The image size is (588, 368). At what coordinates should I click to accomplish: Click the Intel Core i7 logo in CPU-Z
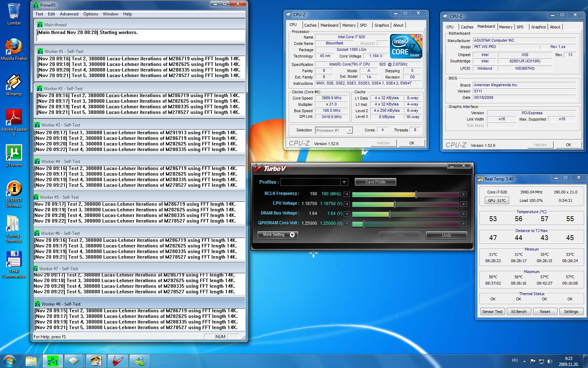(x=406, y=46)
